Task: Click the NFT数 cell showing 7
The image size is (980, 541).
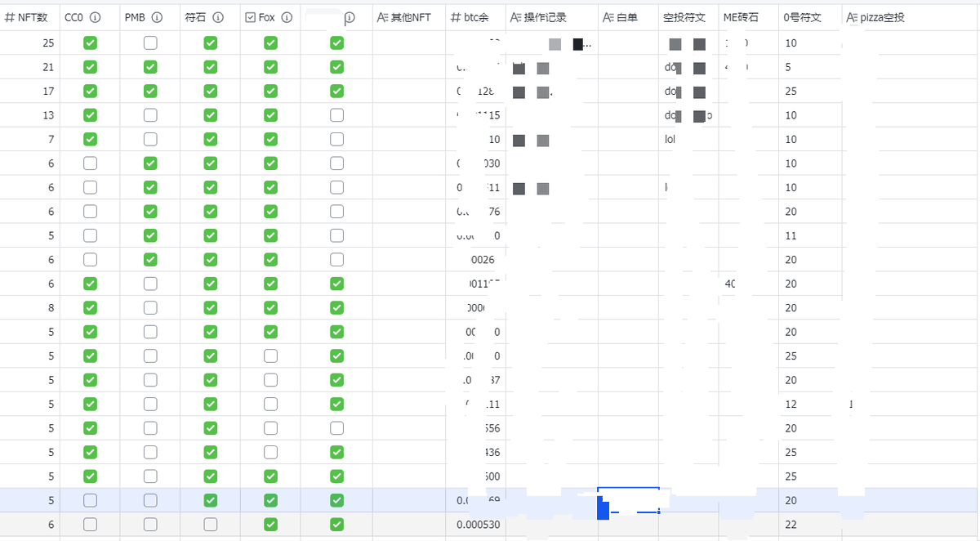Action: pos(30,139)
